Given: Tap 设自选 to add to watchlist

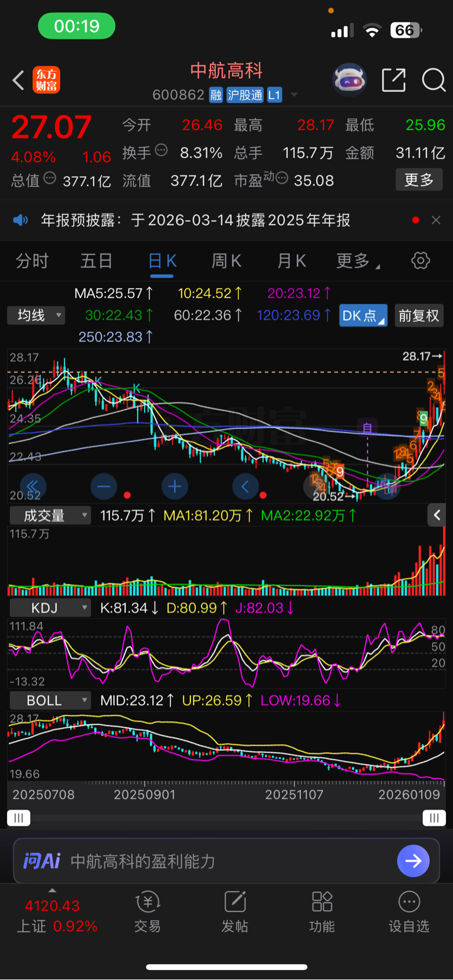Looking at the screenshot, I should click(409, 912).
